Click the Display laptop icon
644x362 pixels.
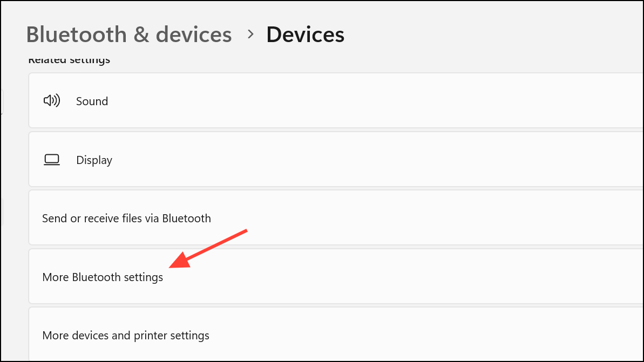(x=52, y=160)
